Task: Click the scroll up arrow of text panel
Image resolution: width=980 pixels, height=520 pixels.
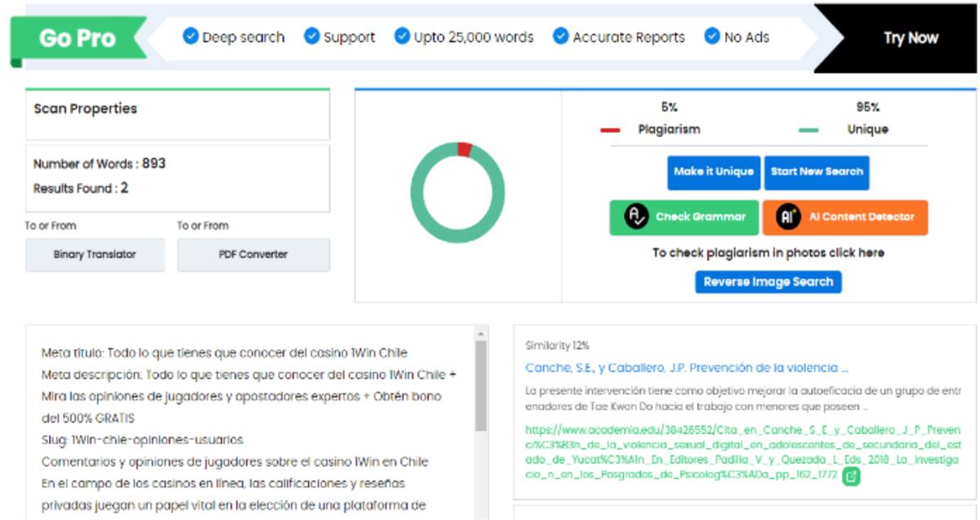Action: coord(481,333)
